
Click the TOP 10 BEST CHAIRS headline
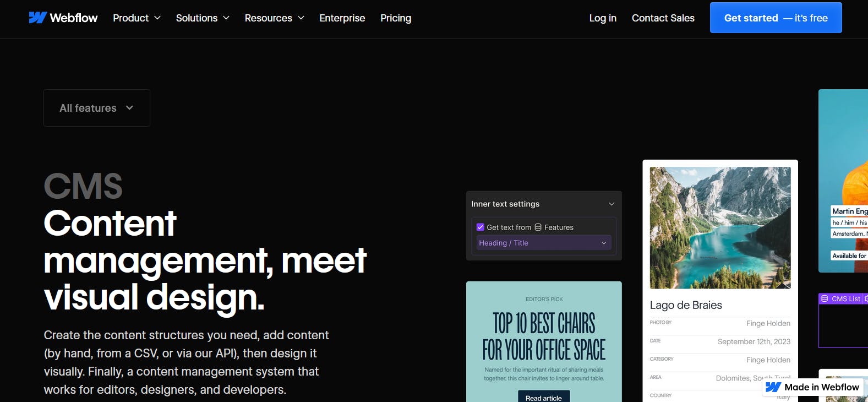point(544,336)
